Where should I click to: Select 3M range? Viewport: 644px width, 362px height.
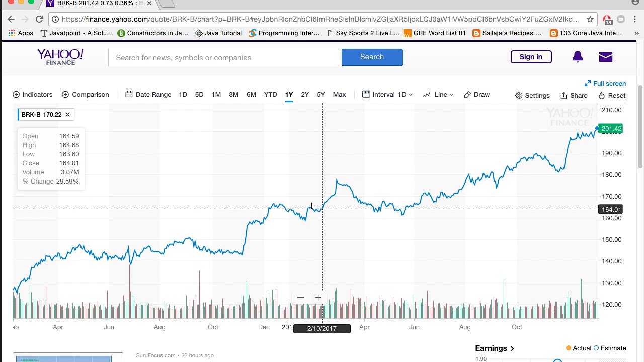233,95
